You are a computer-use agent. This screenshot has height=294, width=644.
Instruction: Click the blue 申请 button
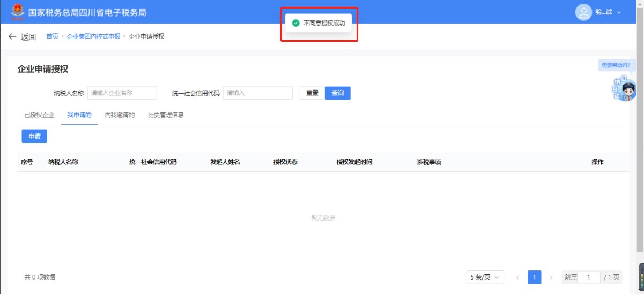(x=34, y=136)
